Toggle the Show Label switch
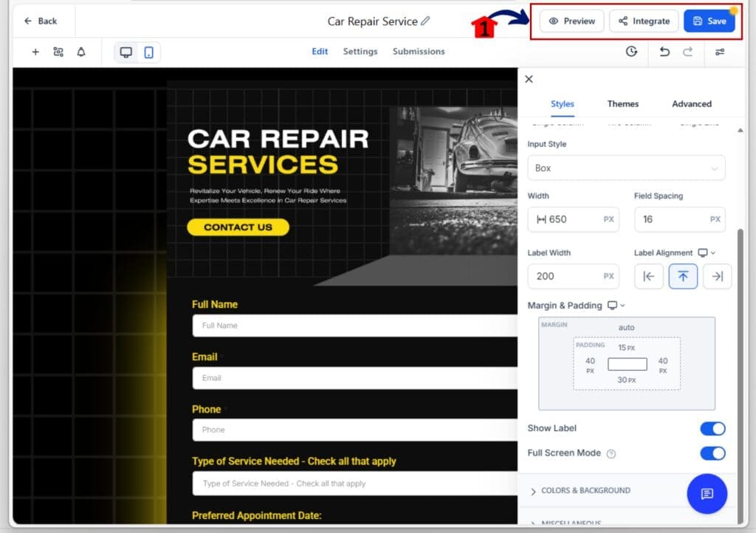The height and width of the screenshot is (533, 756). (x=712, y=429)
